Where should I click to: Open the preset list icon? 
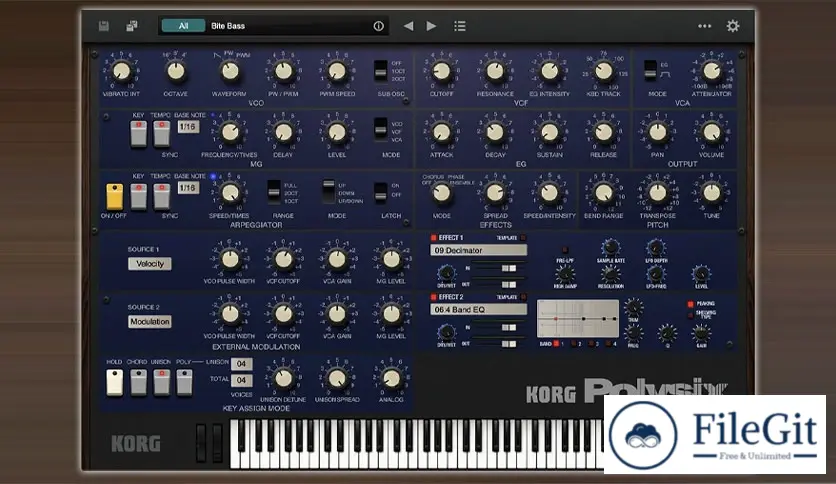pos(460,26)
